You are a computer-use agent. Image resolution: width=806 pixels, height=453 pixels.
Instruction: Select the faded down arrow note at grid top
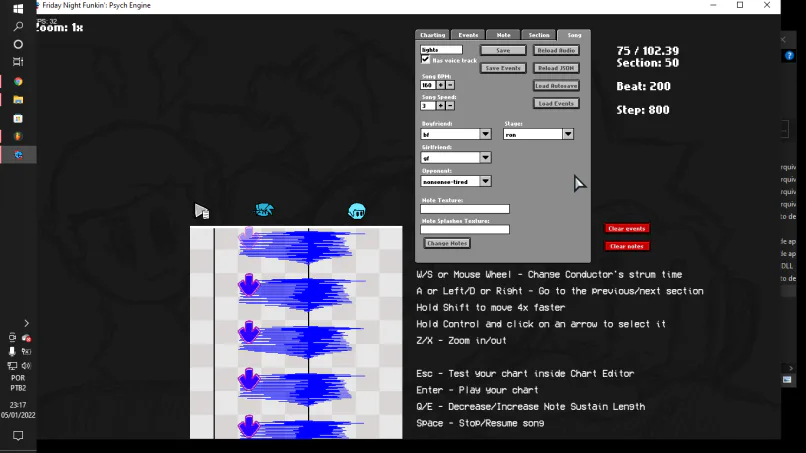[249, 237]
